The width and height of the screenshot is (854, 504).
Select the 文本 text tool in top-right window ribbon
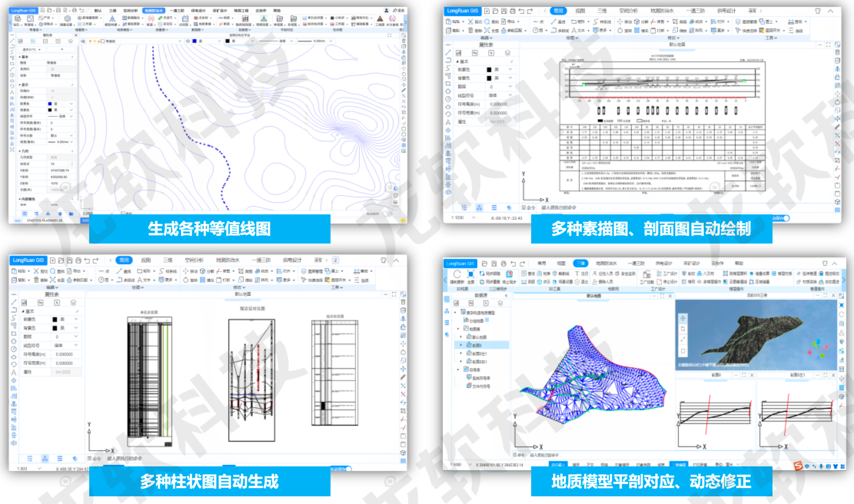point(577,30)
